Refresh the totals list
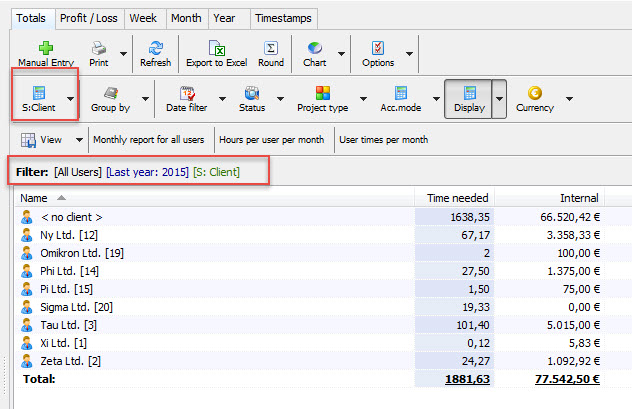Viewport: 632px width, 409px height. point(155,48)
